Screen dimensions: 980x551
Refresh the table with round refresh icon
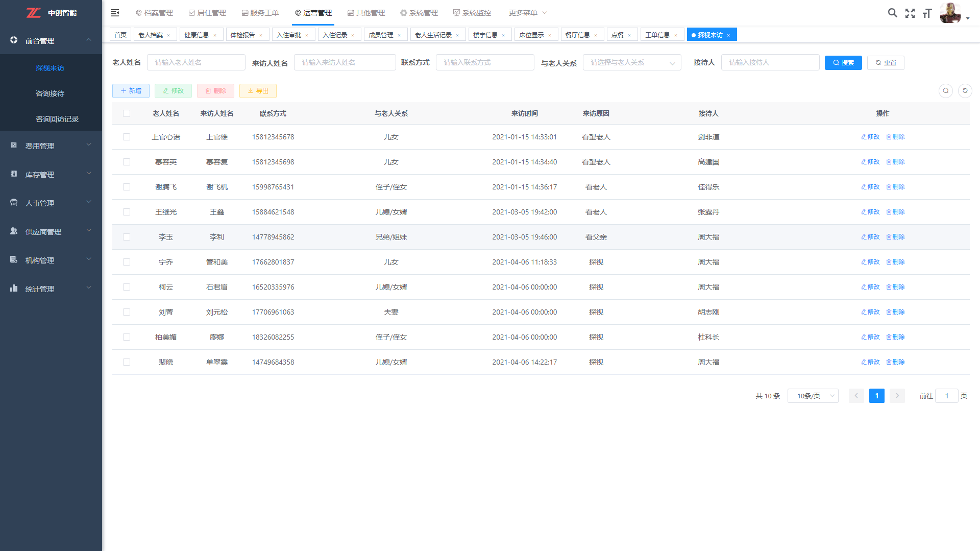[x=965, y=91]
